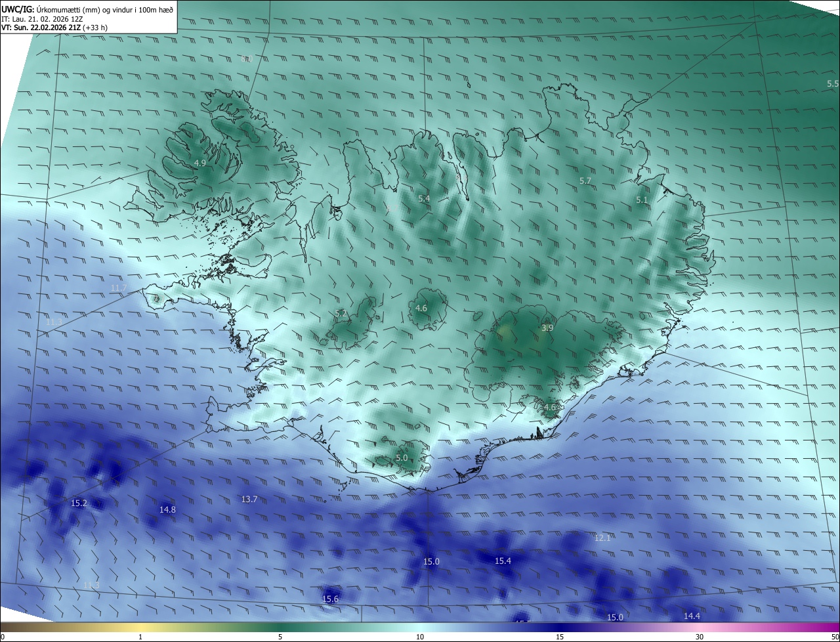The height and width of the screenshot is (642, 840).
Task: Click the 4.6 value near the southeast coast
Action: coord(550,407)
